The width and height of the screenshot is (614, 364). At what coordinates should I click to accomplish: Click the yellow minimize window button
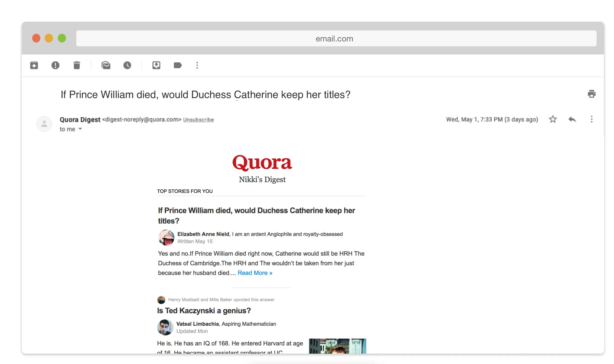pyautogui.click(x=49, y=38)
